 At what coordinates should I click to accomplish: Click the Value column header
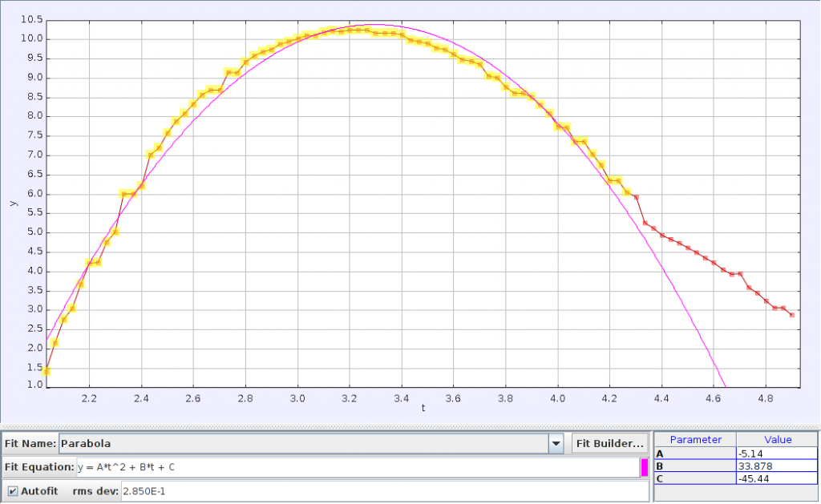click(778, 440)
